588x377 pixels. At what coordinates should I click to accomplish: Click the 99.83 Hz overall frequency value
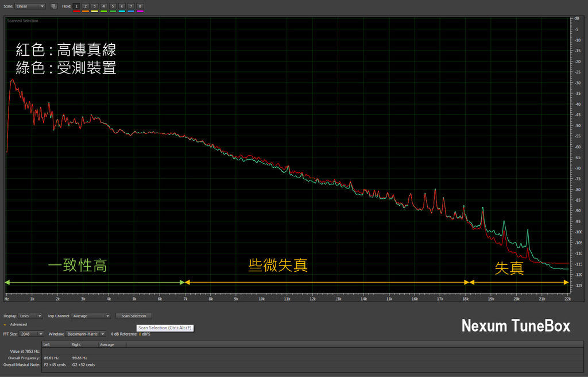(79, 358)
